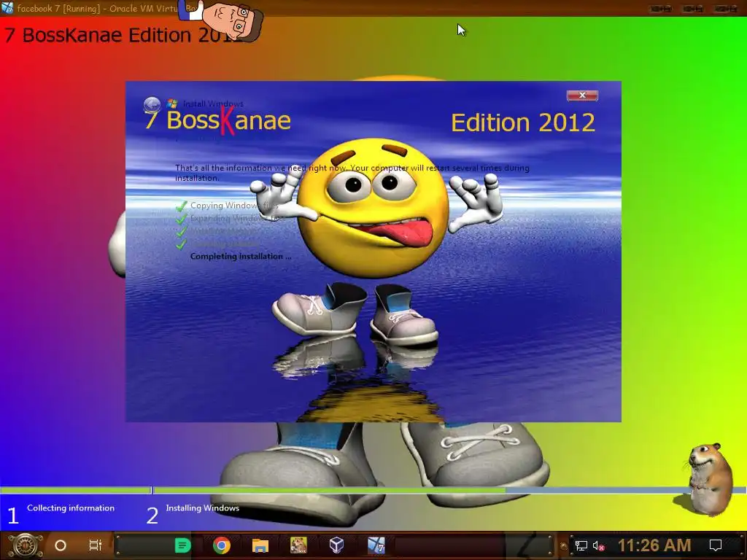The width and height of the screenshot is (747, 560).
Task: Open Cortana circle search icon
Action: coord(61,545)
